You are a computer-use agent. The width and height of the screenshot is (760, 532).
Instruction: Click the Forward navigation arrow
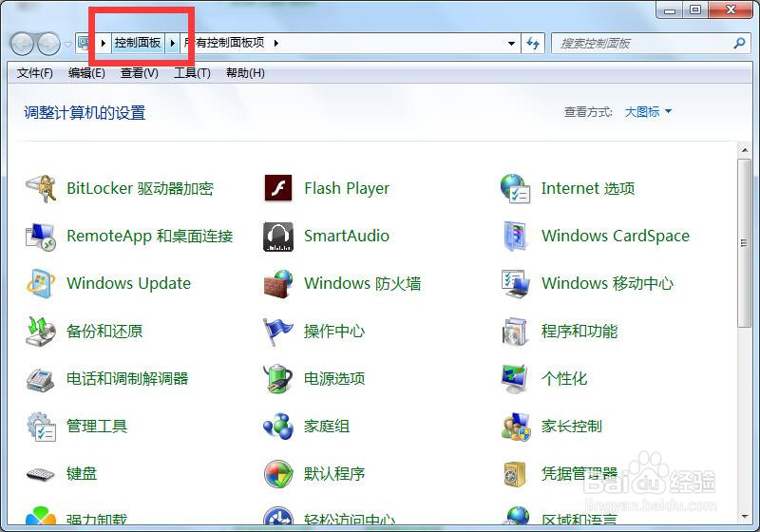point(48,44)
